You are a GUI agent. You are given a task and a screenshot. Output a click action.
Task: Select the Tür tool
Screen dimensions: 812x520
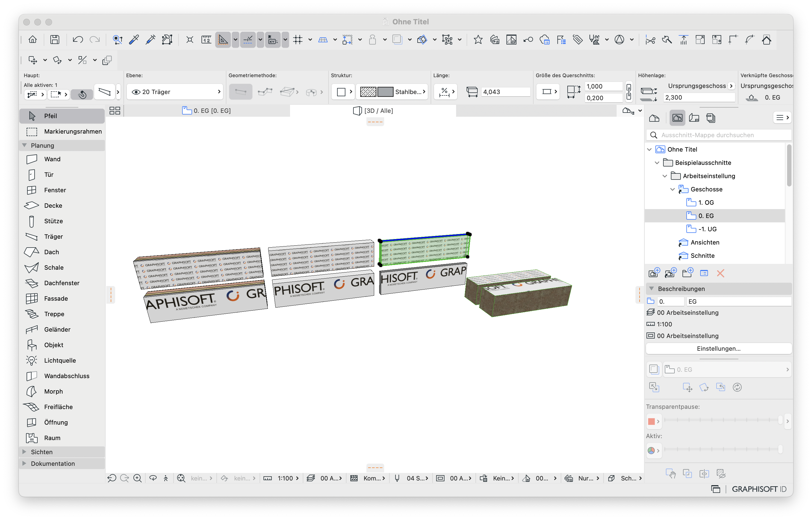(62, 175)
